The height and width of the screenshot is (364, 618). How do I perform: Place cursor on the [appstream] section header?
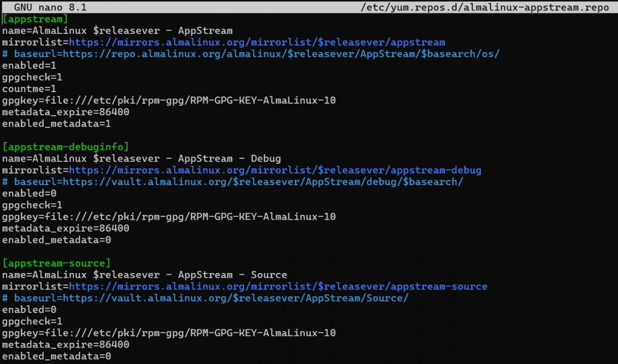point(35,19)
